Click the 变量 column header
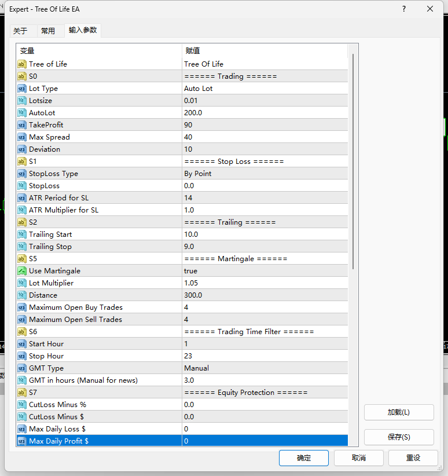This screenshot has width=448, height=476. [99, 51]
